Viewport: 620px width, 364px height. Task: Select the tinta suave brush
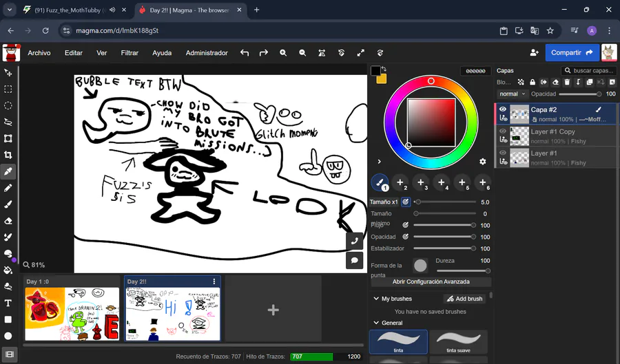coord(458,342)
